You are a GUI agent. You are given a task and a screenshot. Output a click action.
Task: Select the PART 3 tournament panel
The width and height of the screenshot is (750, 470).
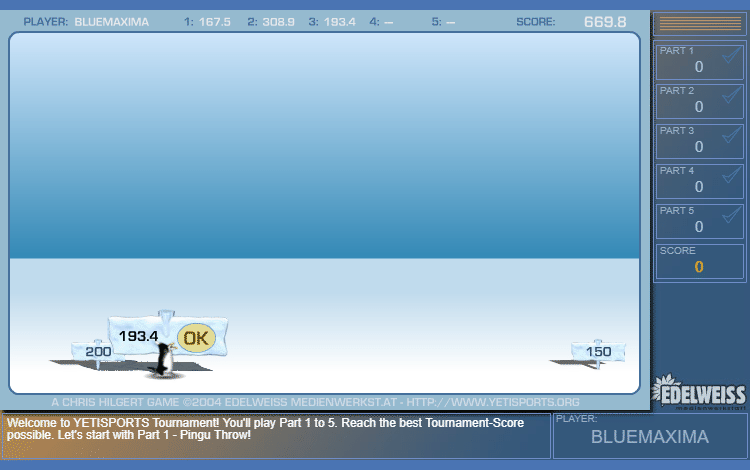699,142
